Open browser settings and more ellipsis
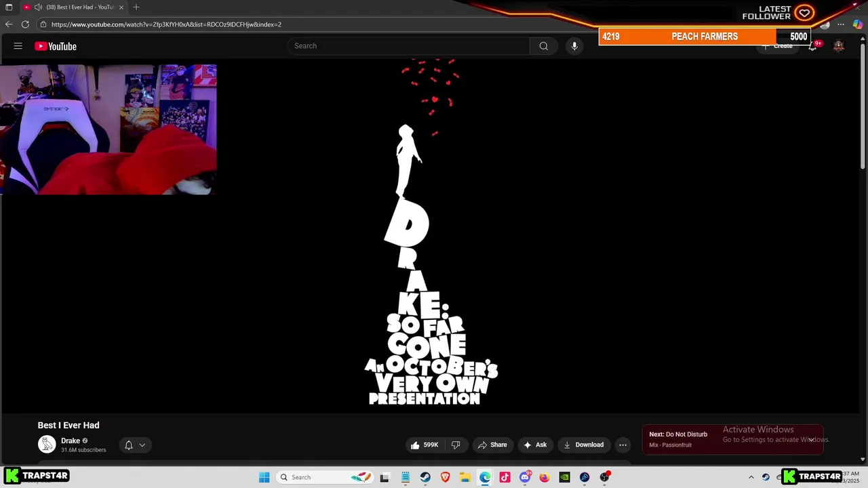Viewport: 868px width, 488px height. (841, 24)
